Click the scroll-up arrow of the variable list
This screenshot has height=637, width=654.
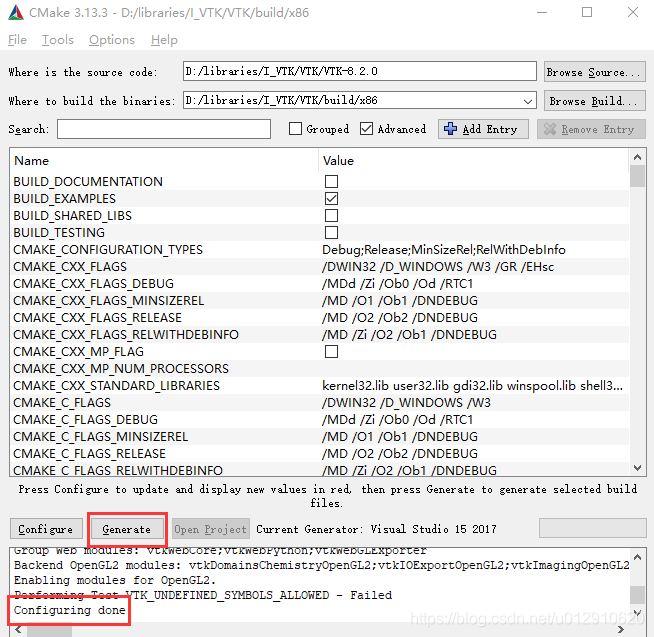(x=637, y=157)
